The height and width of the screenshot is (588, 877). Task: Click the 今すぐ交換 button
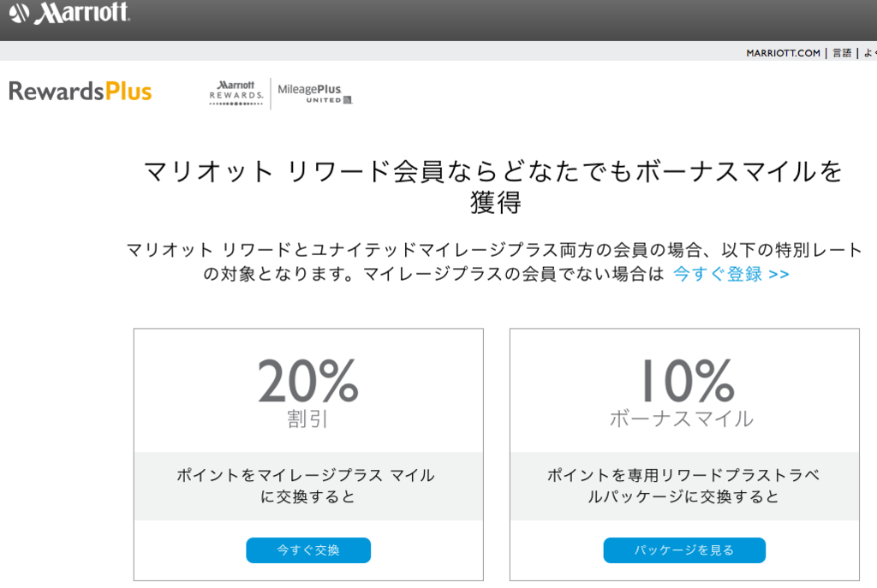pyautogui.click(x=308, y=550)
